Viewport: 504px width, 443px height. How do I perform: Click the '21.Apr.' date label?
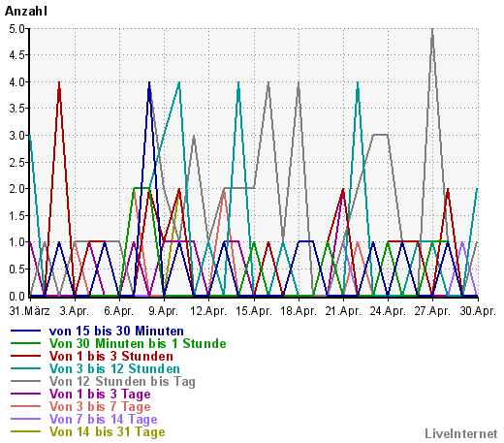pos(343,311)
